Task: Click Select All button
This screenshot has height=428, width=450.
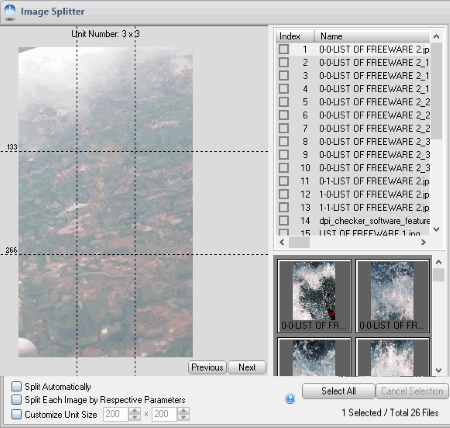Action: coord(338,391)
